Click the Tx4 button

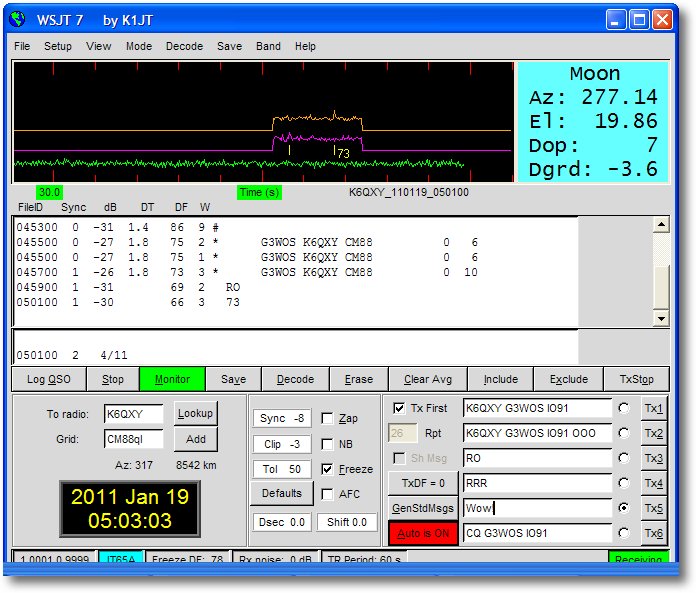[x=653, y=483]
